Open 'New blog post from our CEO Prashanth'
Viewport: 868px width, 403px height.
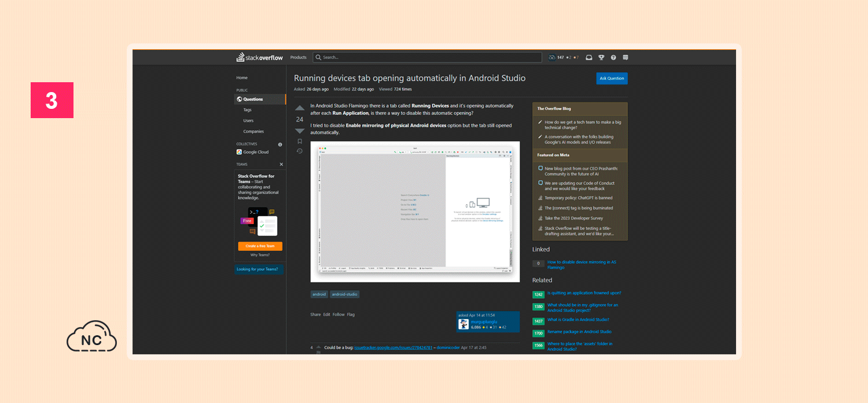pyautogui.click(x=581, y=171)
